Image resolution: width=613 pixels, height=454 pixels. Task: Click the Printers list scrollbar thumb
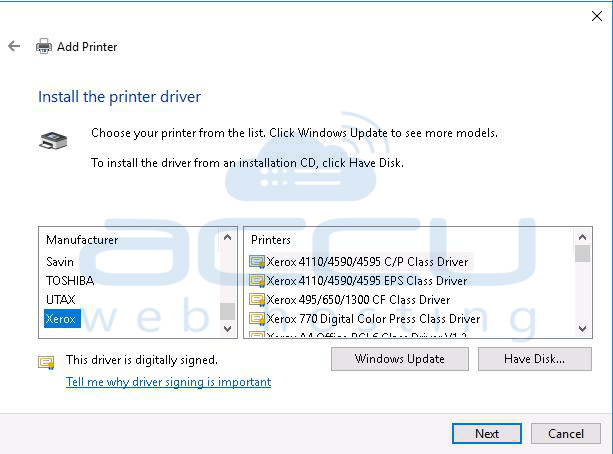(x=582, y=253)
